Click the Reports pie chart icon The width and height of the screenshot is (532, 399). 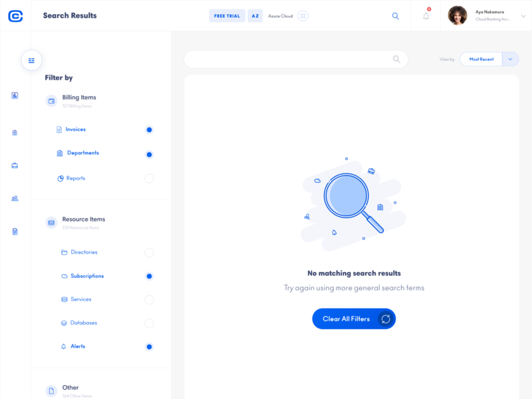coord(61,178)
